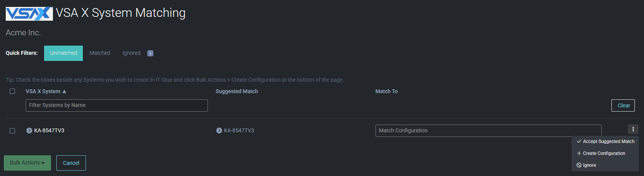Choose Accept Suggested Match from menu
This screenshot has width=644, height=176.
click(608, 141)
